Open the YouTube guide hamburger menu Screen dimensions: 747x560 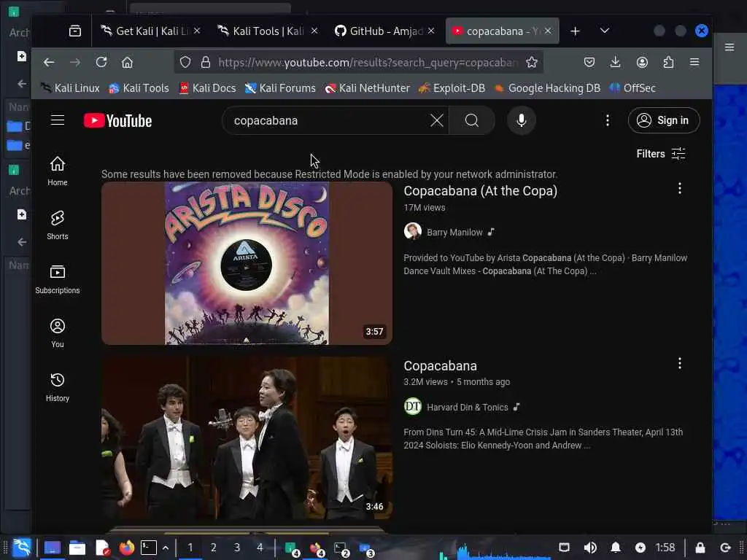tap(57, 120)
